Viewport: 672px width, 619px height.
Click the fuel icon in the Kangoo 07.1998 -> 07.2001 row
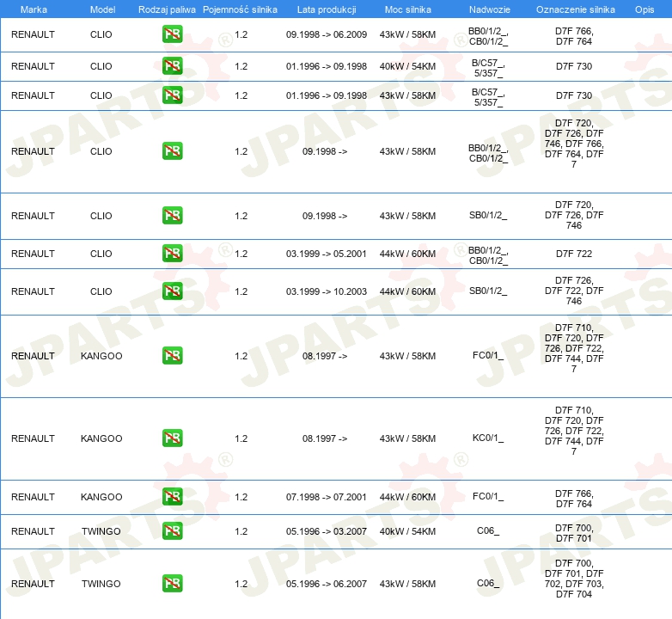[172, 497]
